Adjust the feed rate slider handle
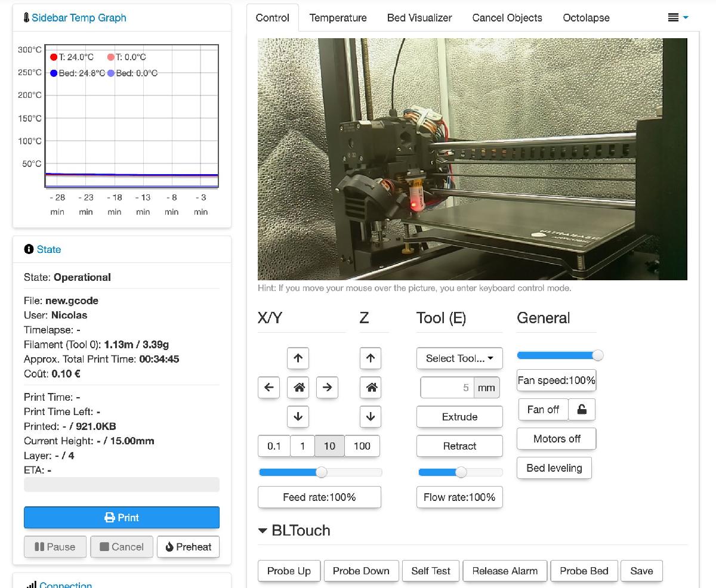 click(322, 472)
